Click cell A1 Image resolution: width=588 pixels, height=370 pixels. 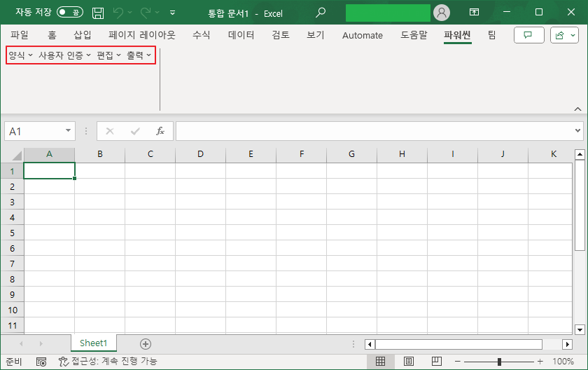point(49,171)
